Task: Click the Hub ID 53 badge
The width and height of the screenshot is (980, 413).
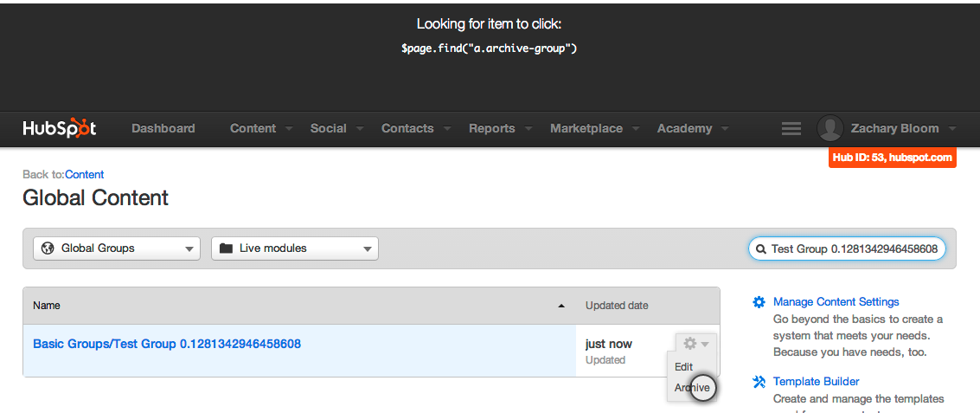Action: coord(893,158)
